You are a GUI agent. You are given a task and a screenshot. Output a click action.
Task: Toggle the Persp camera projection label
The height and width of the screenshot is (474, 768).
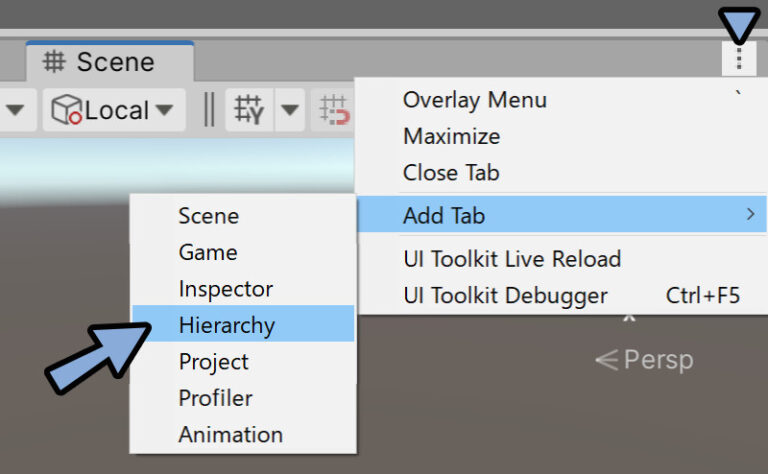click(645, 359)
